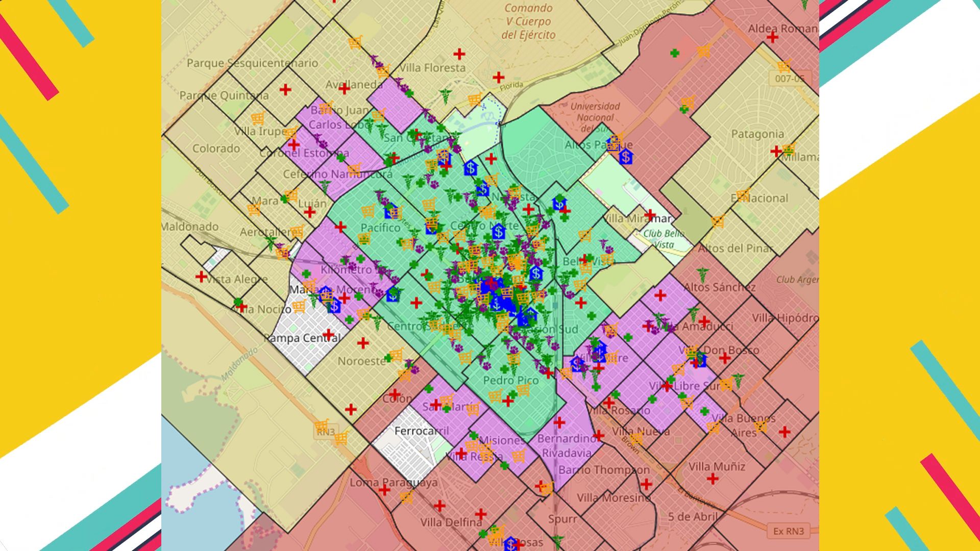Click shopping cart marker above RN3 badge
Screen dimensions: 980x551
[322, 425]
